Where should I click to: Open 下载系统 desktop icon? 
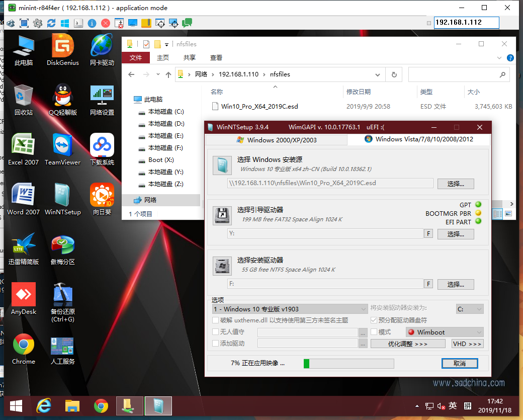102,149
